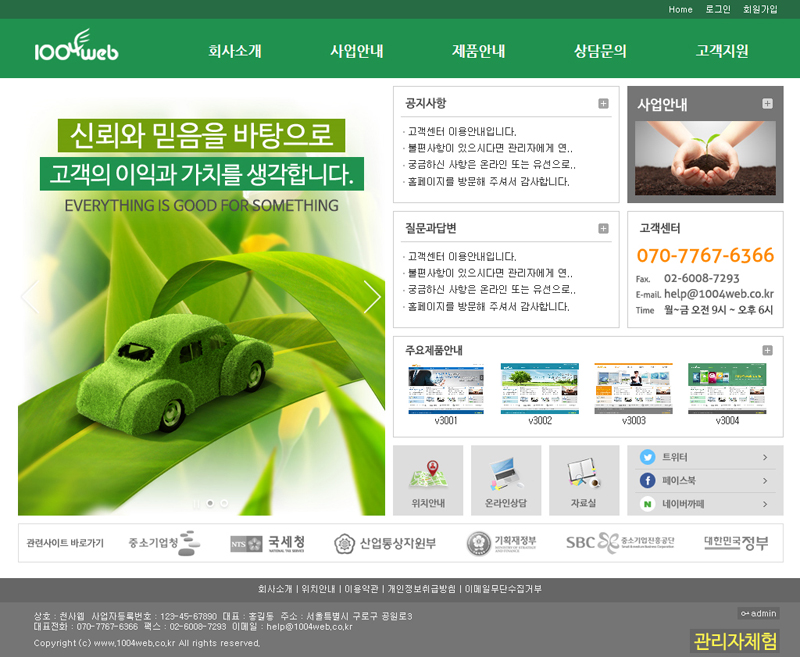Click the 로그인 link

click(718, 9)
